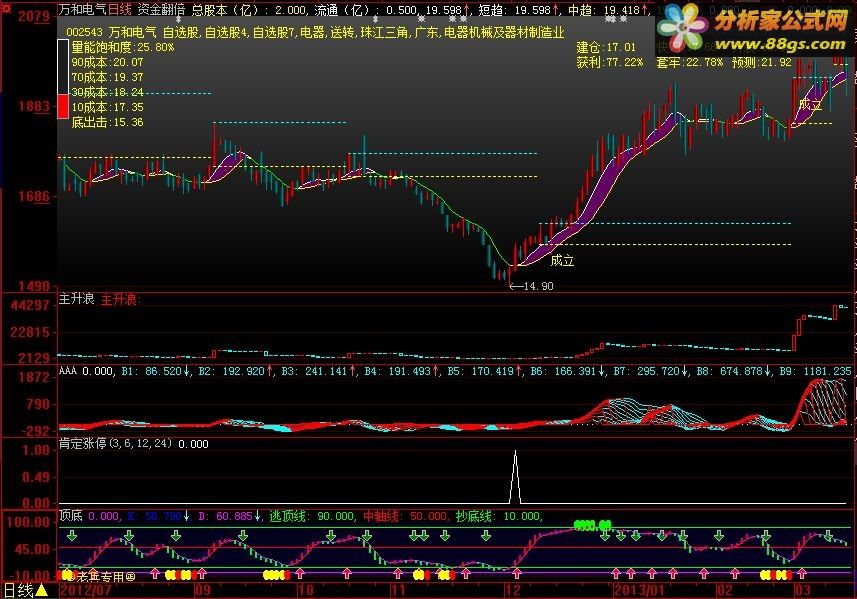
Task: Select the 03 month marker on the time axis
Action: [x=802, y=590]
